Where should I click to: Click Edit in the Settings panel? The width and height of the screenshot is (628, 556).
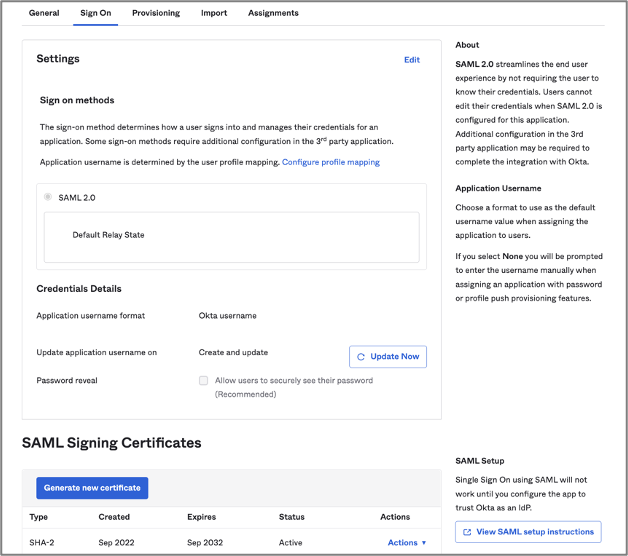click(411, 60)
